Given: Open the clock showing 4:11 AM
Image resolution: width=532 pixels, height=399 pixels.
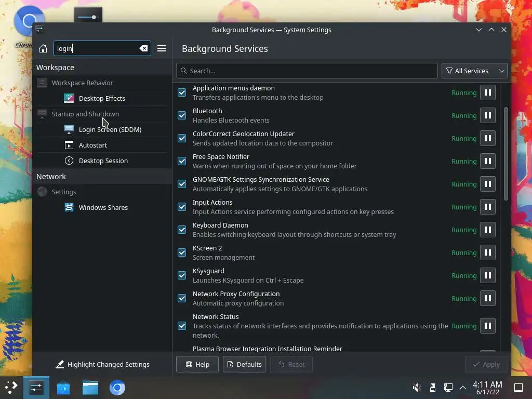Looking at the screenshot, I should tap(487, 388).
